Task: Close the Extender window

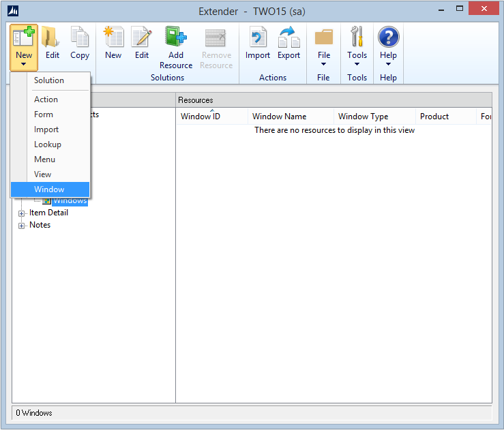Action: (484, 9)
